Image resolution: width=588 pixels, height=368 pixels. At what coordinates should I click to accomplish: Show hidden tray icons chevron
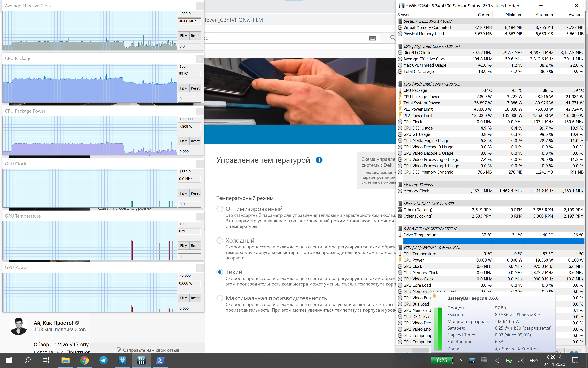coord(460,360)
